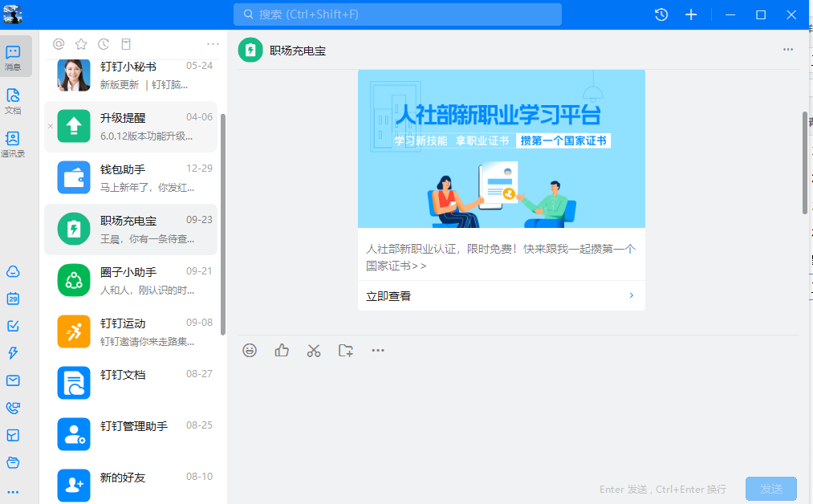Open the emoji picker in chat toolbar
813x504 pixels.
(x=250, y=350)
